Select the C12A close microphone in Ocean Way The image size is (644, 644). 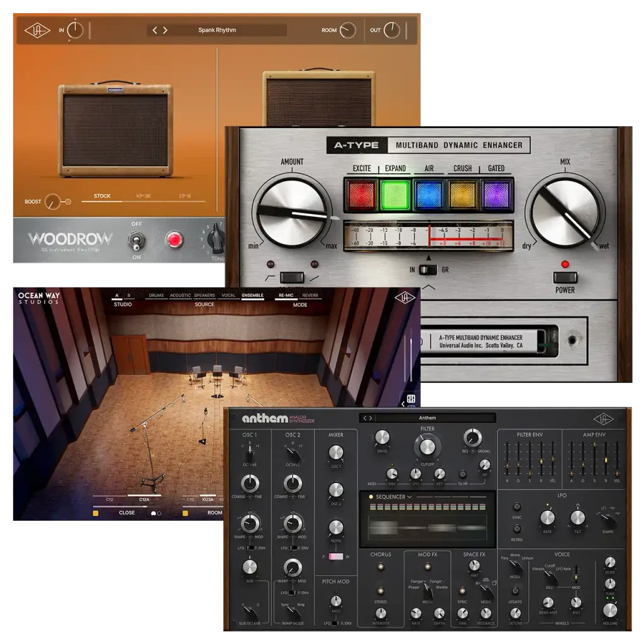(x=145, y=499)
